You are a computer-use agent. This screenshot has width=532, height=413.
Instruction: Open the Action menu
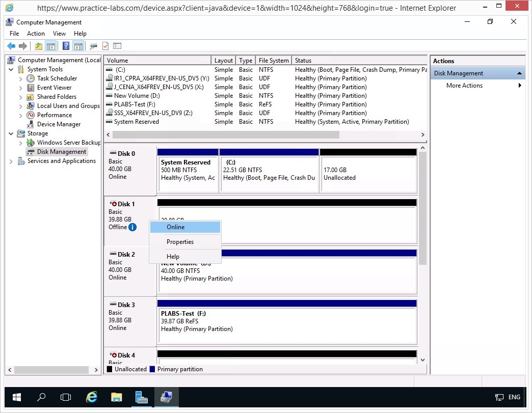pyautogui.click(x=36, y=34)
